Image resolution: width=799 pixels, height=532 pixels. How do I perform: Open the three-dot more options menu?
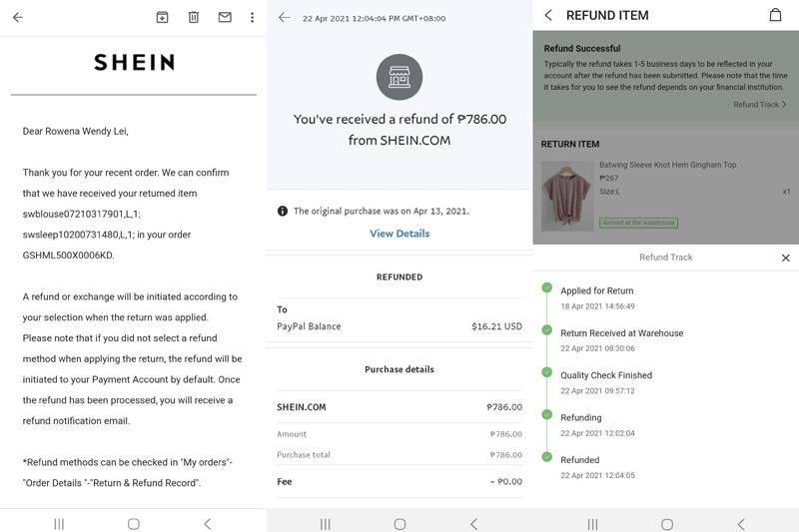(x=252, y=18)
